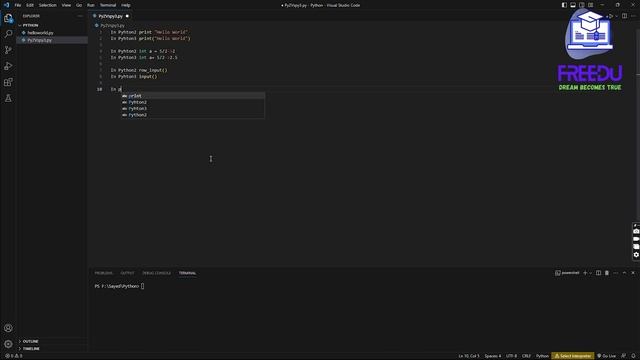This screenshot has width=640, height=360.
Task: Click CRLF end of line setting
Action: (x=526, y=356)
